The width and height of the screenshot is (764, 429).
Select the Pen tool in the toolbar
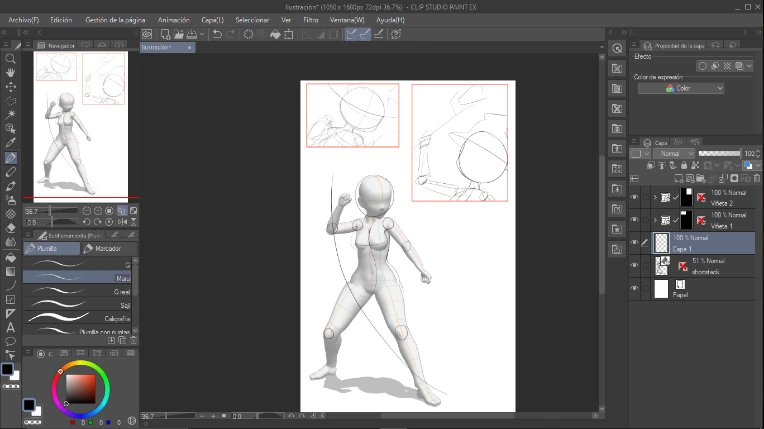(x=10, y=157)
